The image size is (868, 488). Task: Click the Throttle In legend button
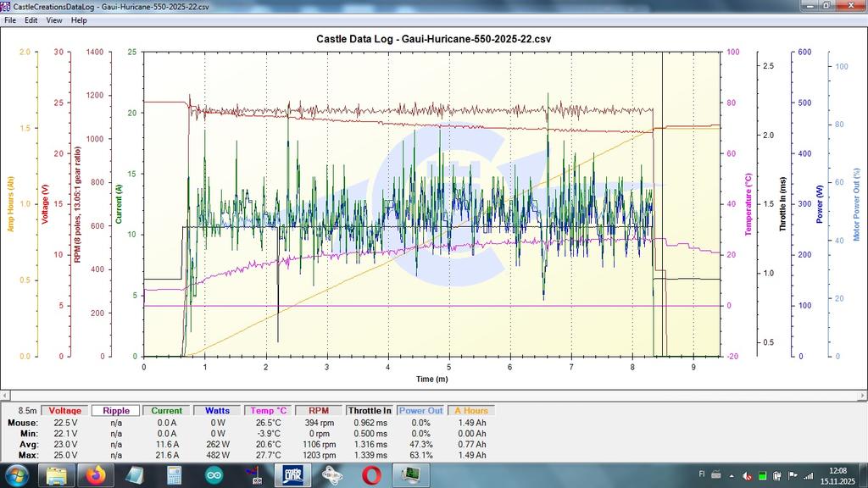click(x=370, y=410)
